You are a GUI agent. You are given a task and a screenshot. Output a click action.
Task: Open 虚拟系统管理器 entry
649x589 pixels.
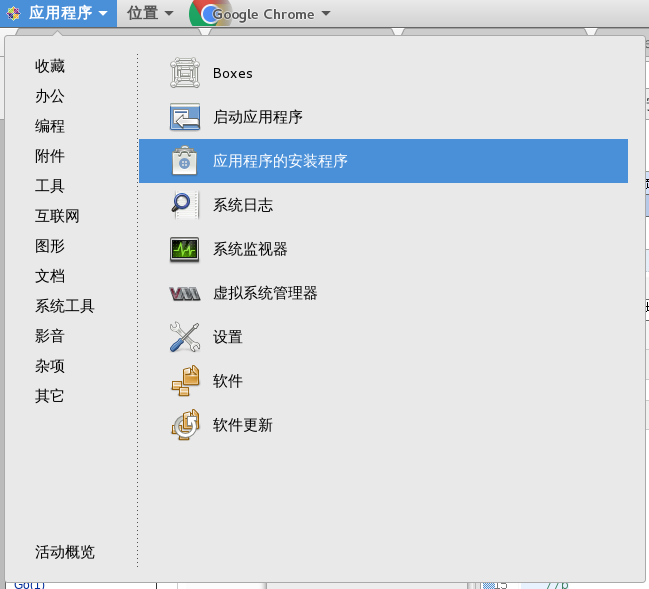(x=383, y=293)
